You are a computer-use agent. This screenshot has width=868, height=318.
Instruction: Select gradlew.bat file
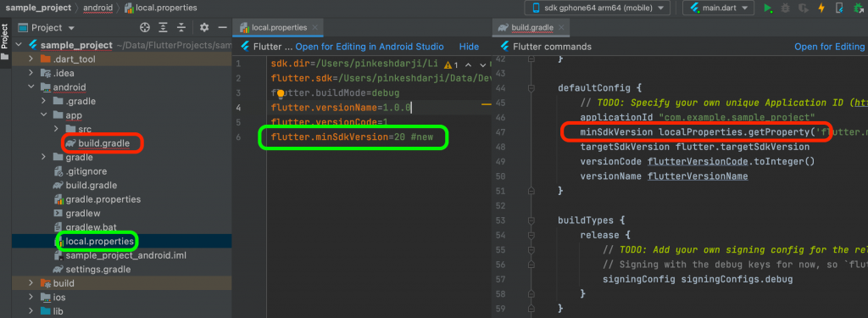[x=92, y=227]
